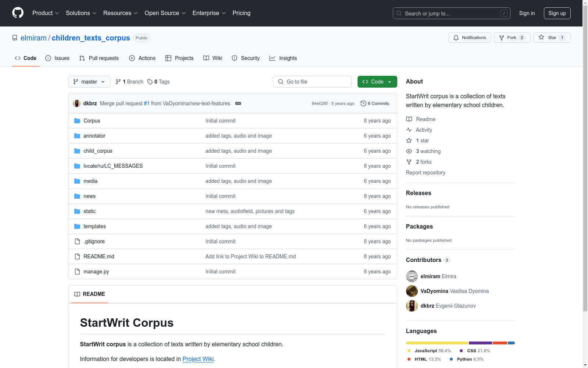Open the elmiram owner link
This screenshot has height=368, width=588.
pos(33,38)
